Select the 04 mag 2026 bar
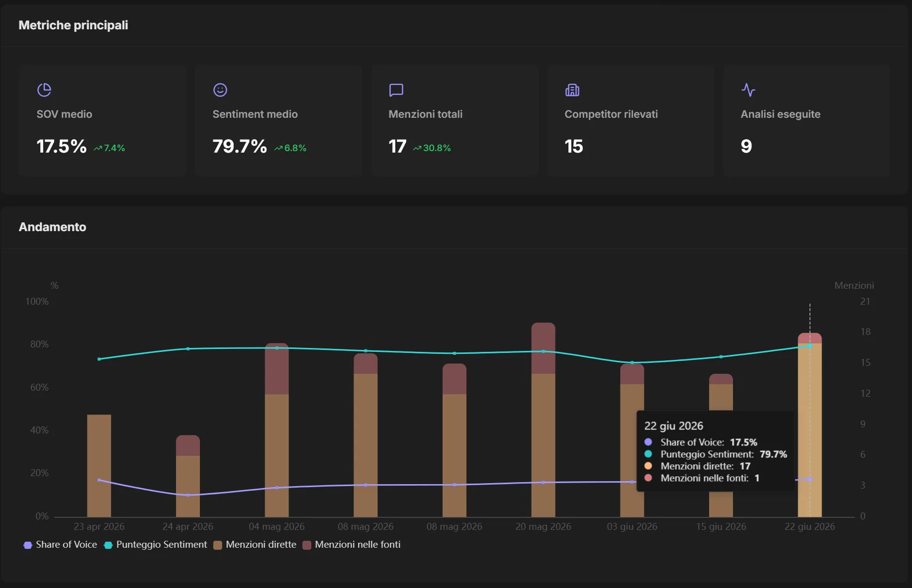This screenshot has height=588, width=912. [276, 430]
